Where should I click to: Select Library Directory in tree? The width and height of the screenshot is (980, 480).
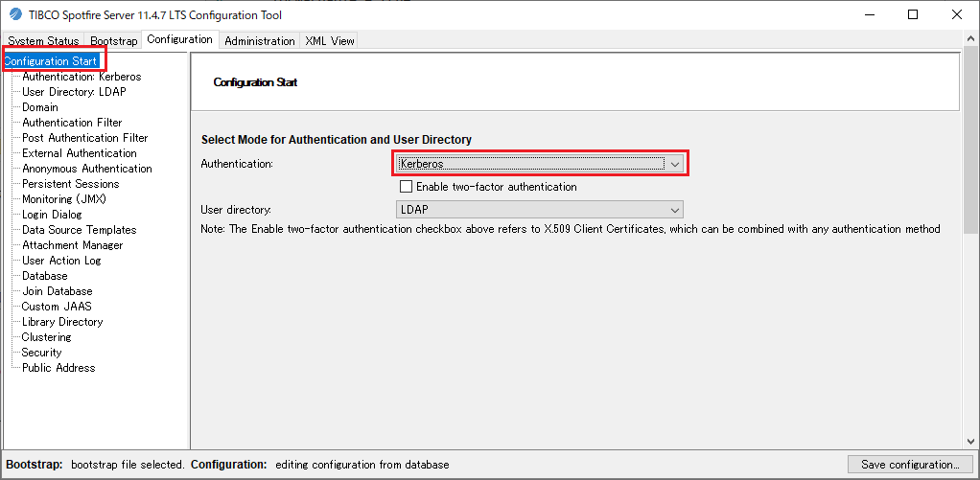pyautogui.click(x=62, y=322)
